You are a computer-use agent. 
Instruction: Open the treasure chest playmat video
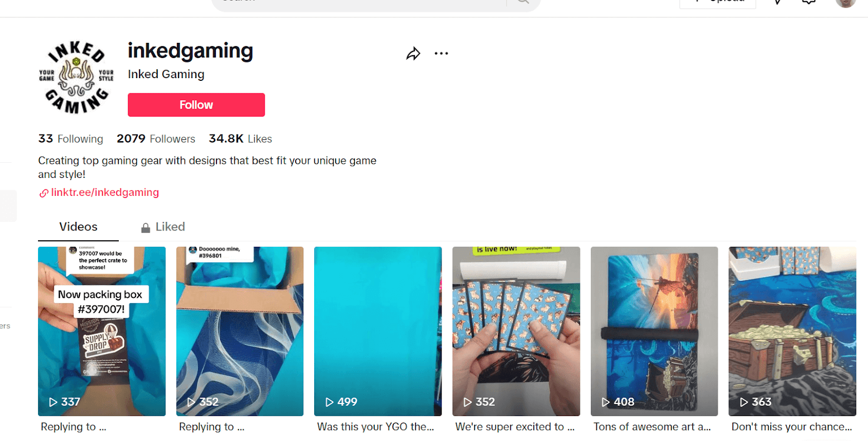(792, 331)
